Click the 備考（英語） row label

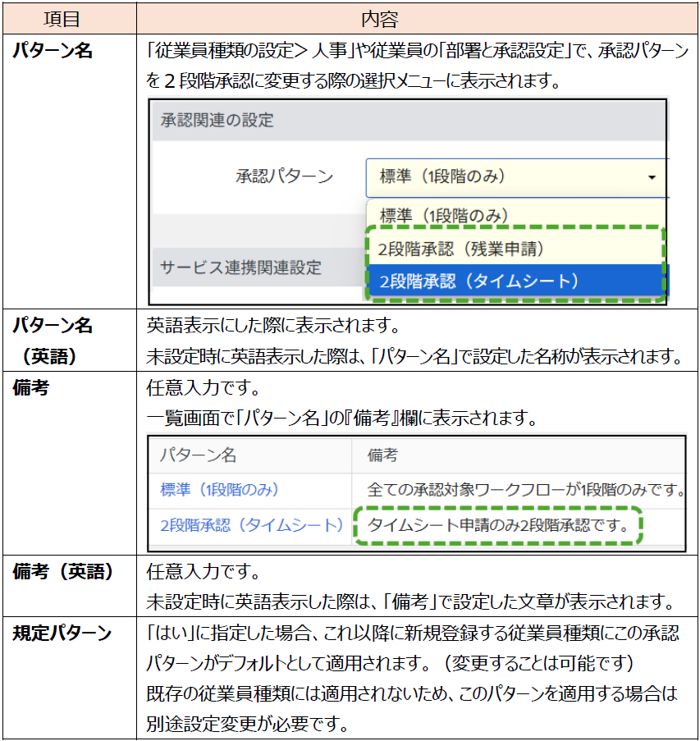pos(62,571)
